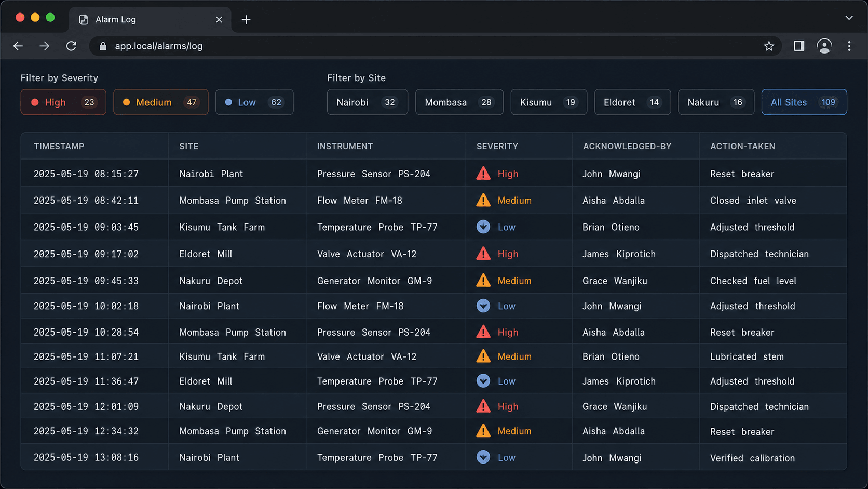The height and width of the screenshot is (489, 868).
Task: Bookmark this page with the star icon
Action: [769, 46]
